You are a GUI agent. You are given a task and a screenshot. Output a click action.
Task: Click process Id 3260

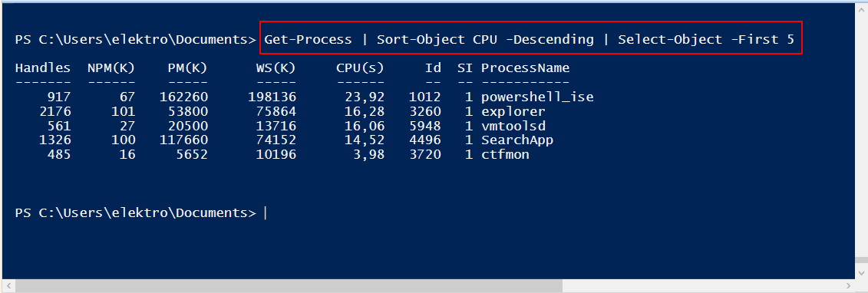tap(424, 112)
